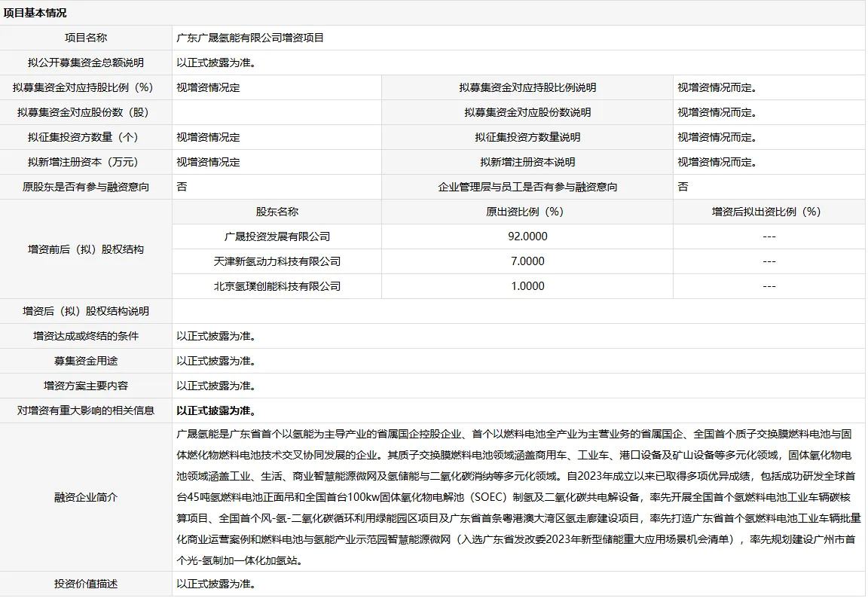This screenshot has height=598, width=868.
Task: Click the 对增资有重大影响的相关信息 label
Action: 86,411
